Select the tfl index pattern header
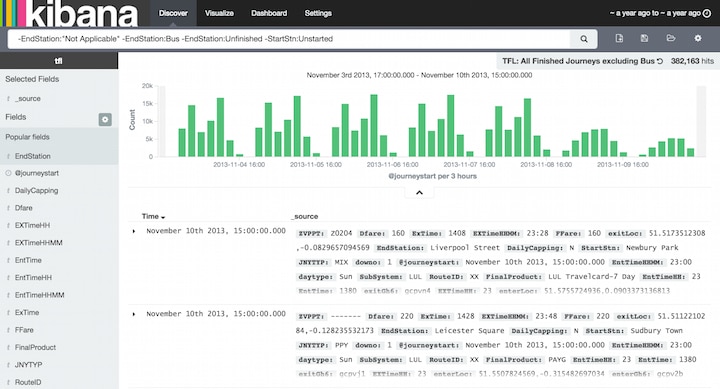 (59, 61)
